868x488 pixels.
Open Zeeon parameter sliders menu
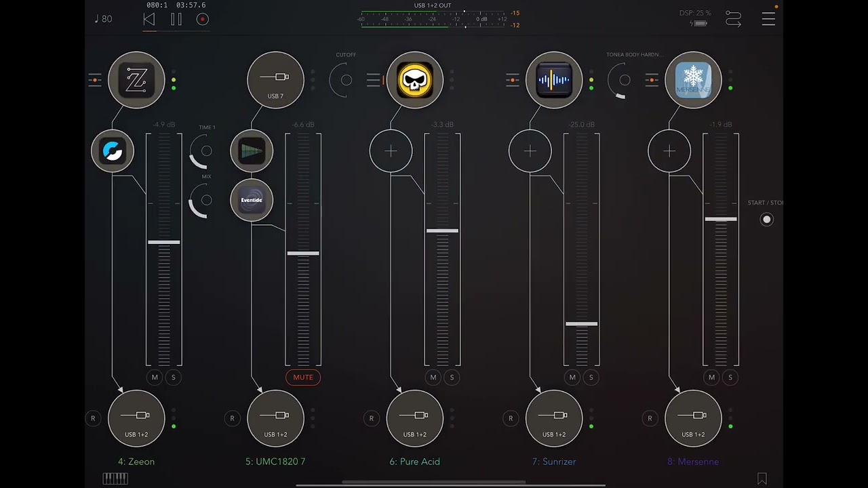tap(95, 80)
